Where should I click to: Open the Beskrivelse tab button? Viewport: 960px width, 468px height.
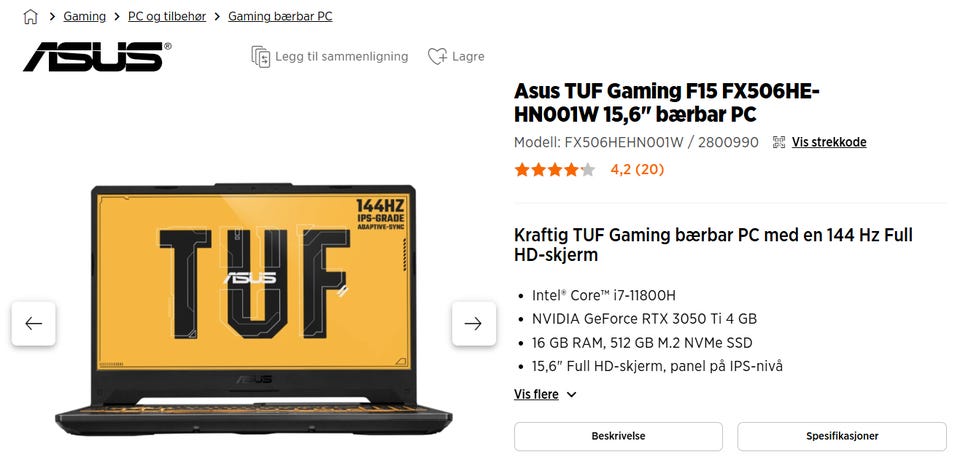[618, 436]
